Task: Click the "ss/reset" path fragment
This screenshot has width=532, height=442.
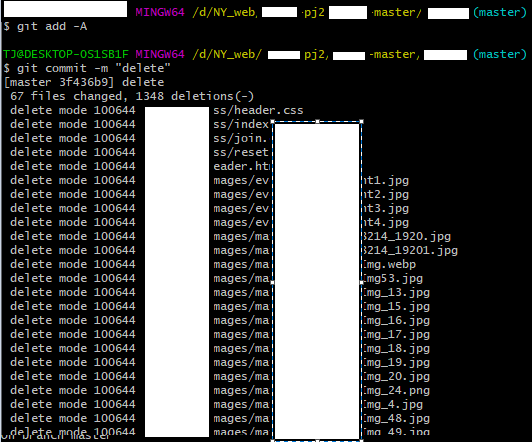Action: 241,152
